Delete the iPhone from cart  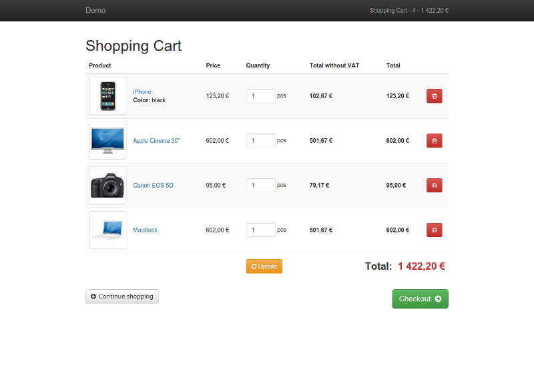tap(435, 96)
